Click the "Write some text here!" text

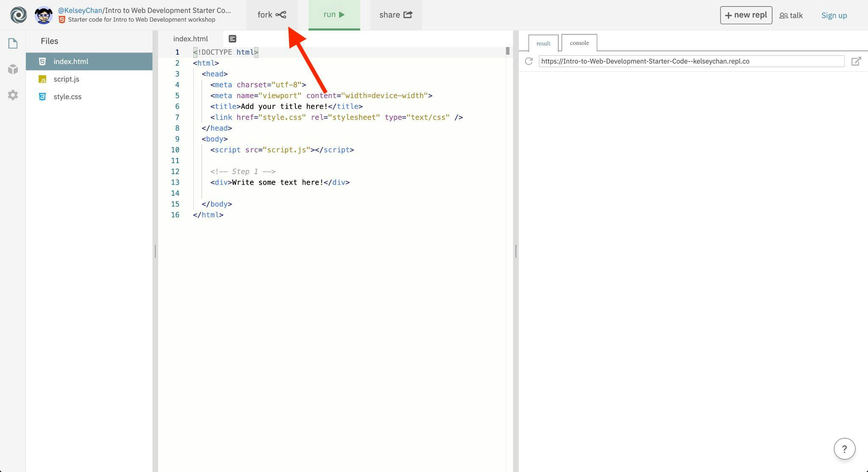pos(278,182)
